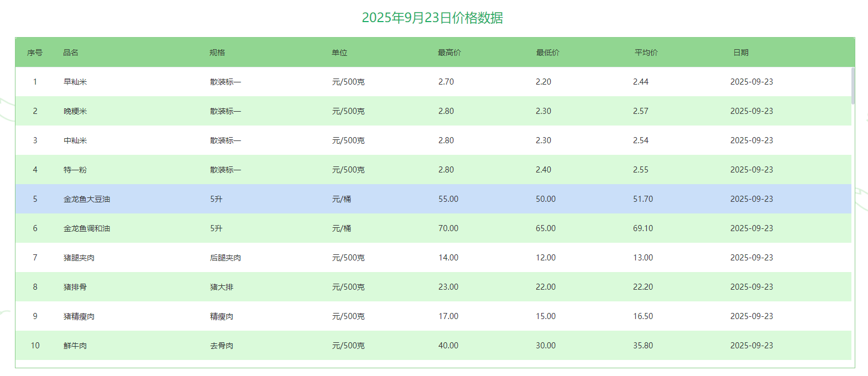Click 元/500克 in the 猪排骨 row

tap(348, 287)
